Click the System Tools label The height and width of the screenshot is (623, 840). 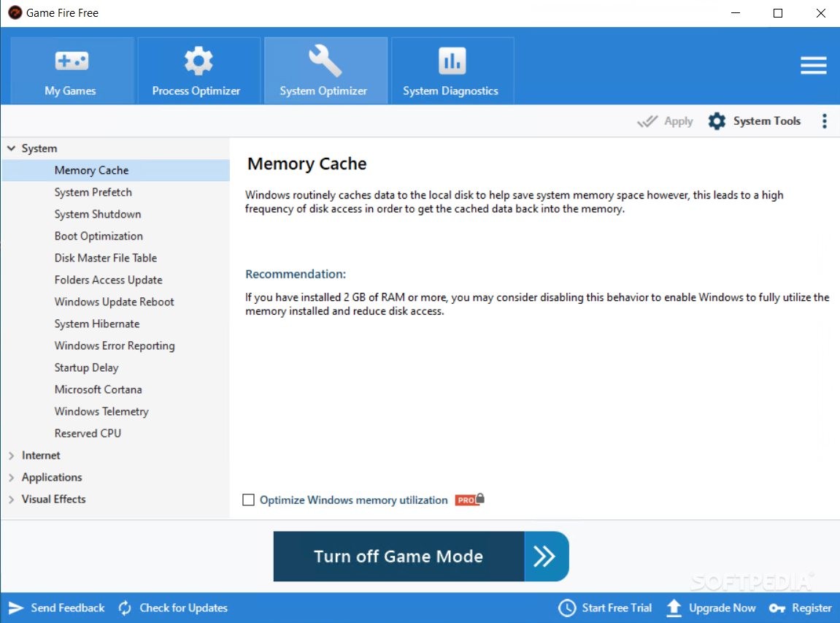tap(766, 121)
